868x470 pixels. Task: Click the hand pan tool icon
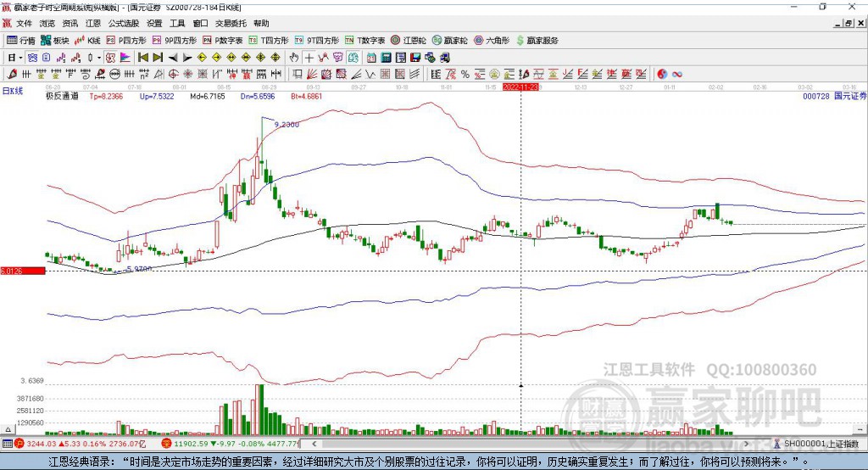[x=294, y=58]
